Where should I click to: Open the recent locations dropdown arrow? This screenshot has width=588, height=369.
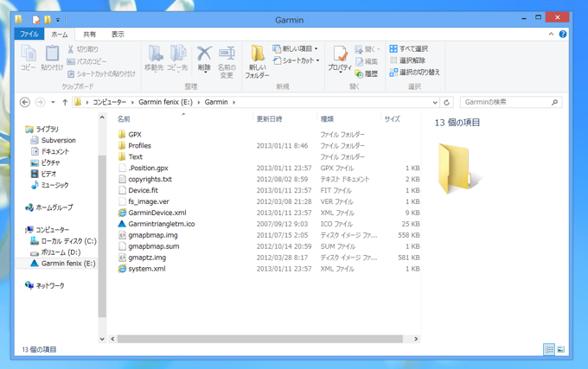pyautogui.click(x=53, y=102)
